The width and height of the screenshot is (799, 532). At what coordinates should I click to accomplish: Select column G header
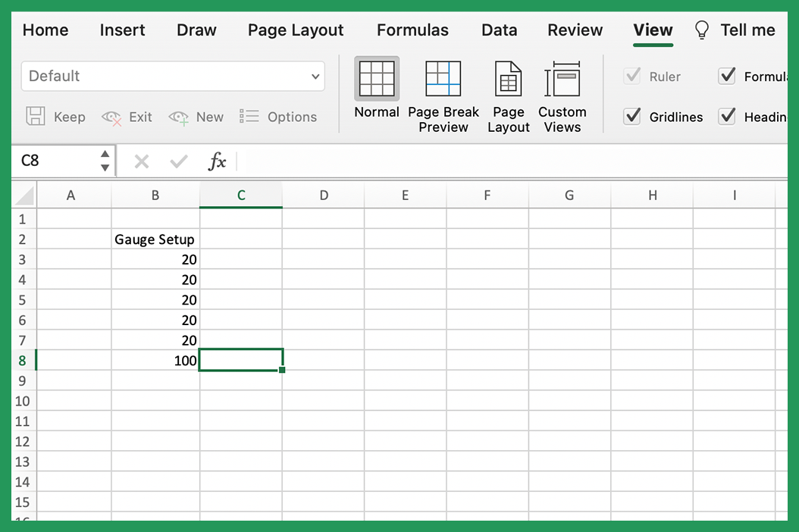coord(570,196)
